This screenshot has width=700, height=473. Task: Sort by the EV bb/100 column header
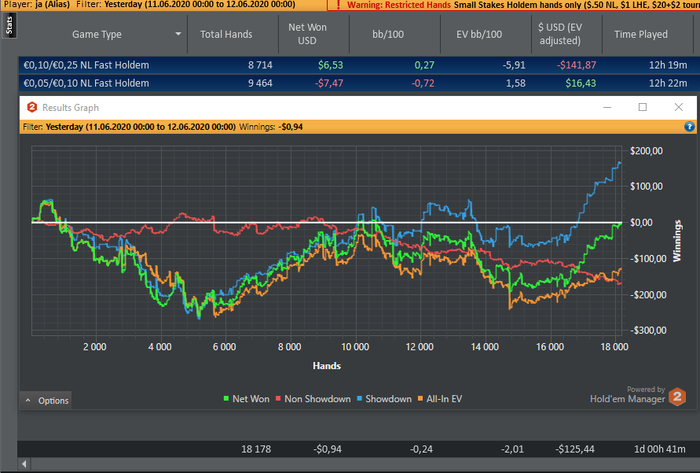point(479,34)
